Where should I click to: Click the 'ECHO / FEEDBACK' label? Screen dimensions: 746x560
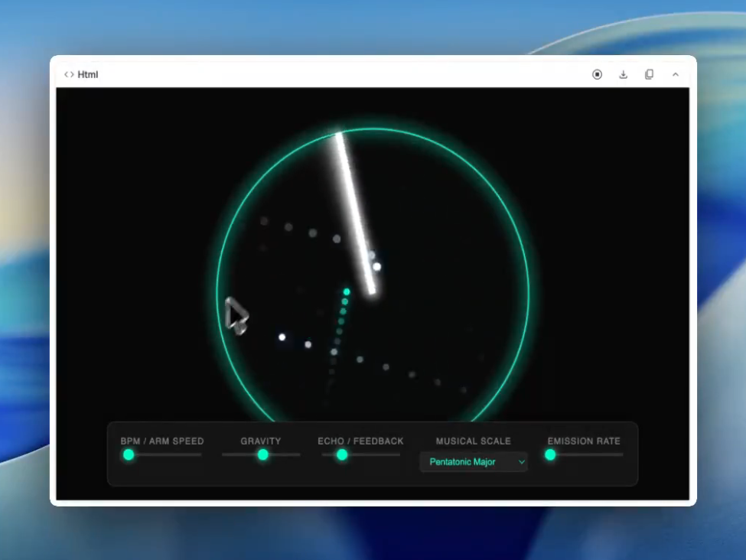point(360,441)
